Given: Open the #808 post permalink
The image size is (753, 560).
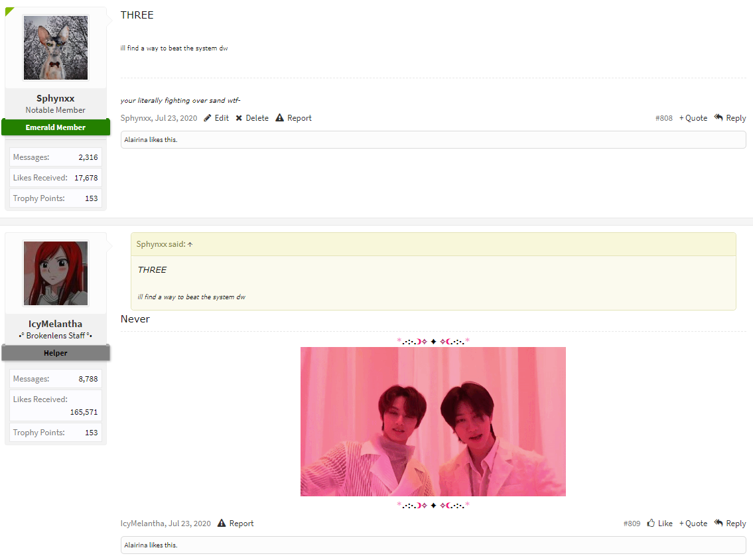Looking at the screenshot, I should click(x=663, y=118).
